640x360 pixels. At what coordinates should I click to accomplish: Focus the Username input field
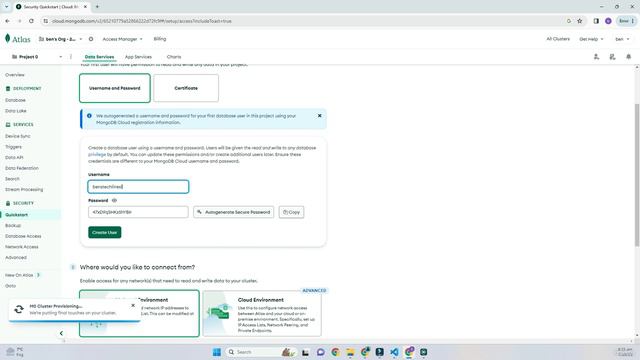coord(138,187)
